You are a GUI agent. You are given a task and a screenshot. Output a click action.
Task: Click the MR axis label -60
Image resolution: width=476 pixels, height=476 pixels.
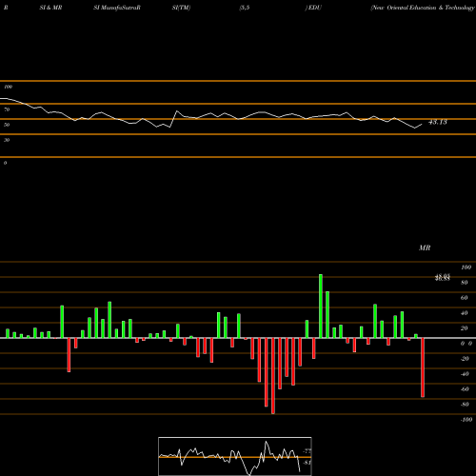pyautogui.click(x=465, y=389)
